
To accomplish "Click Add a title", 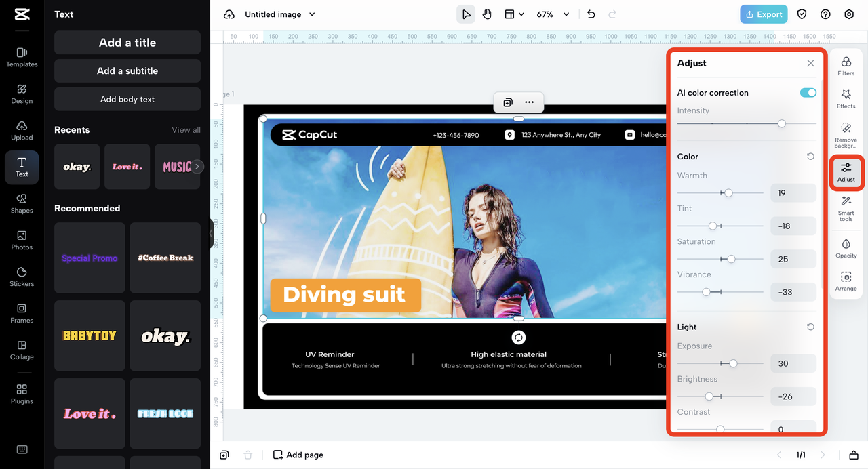I will [127, 43].
